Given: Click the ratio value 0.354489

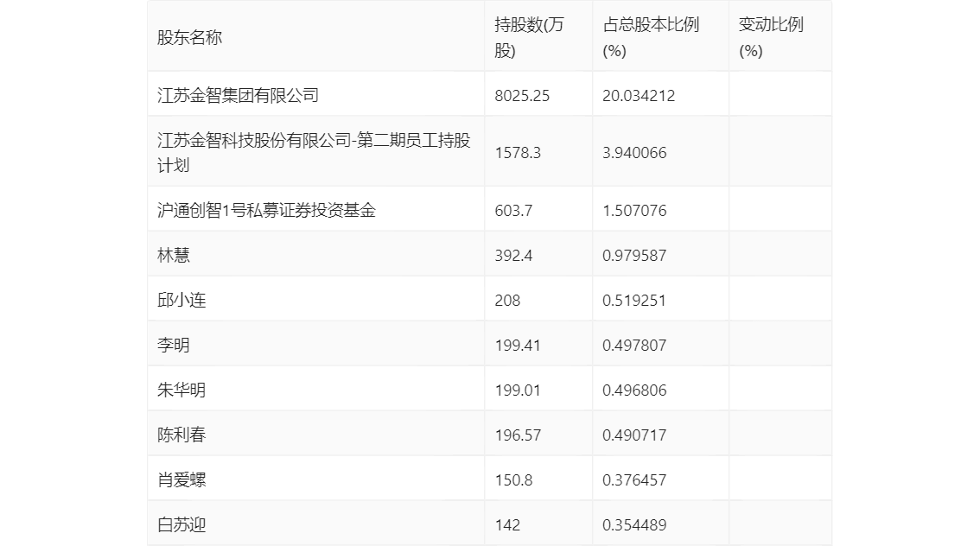Looking at the screenshot, I should click(634, 525).
